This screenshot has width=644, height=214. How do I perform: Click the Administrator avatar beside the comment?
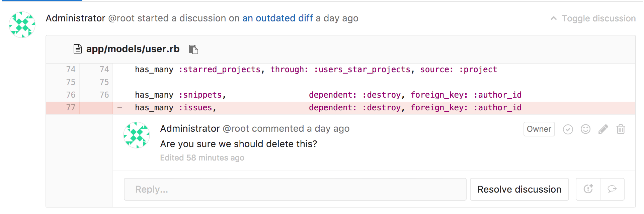[137, 135]
